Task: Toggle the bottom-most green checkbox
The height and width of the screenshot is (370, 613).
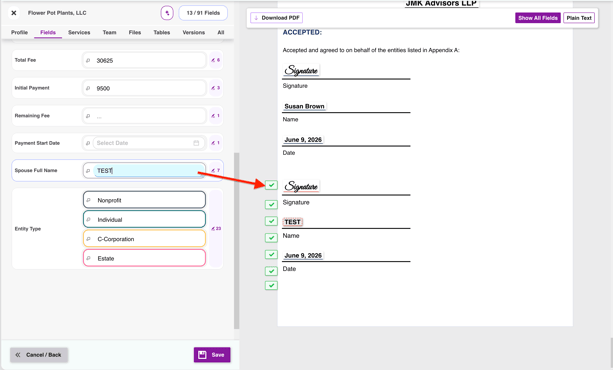Action: pyautogui.click(x=271, y=286)
